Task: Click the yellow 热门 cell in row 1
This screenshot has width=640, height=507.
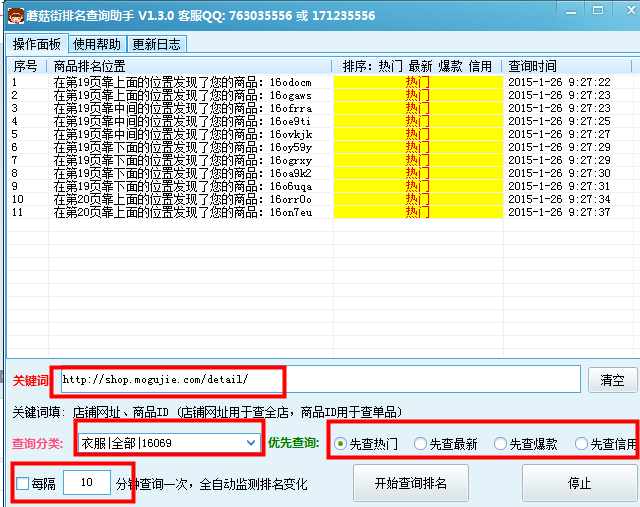Action: (x=418, y=82)
